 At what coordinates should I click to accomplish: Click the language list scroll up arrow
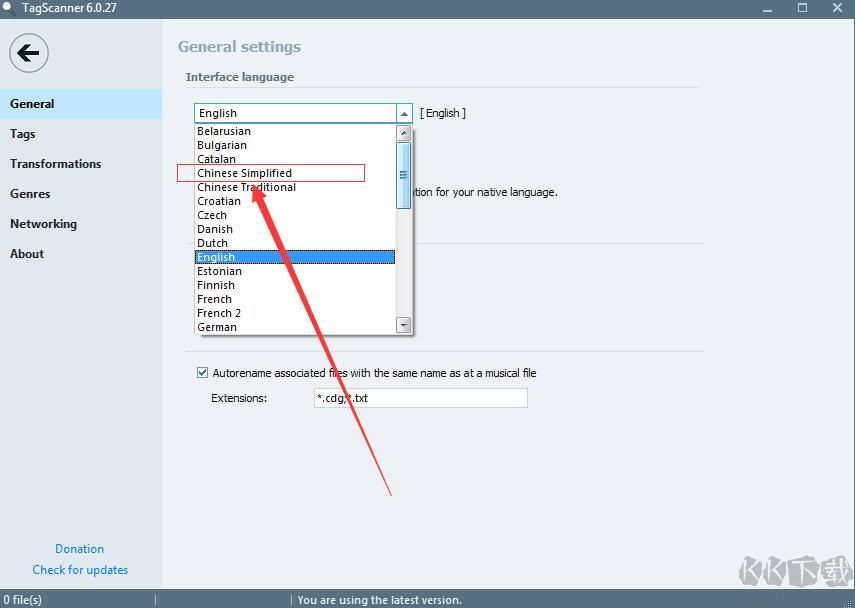click(x=404, y=133)
